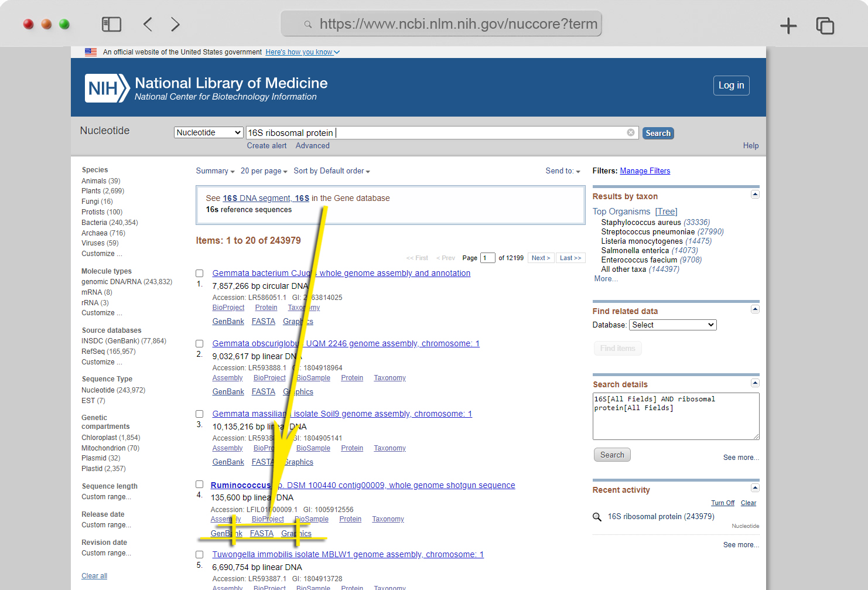The image size is (868, 590).
Task: Open a new tab with the plus icon
Action: click(x=788, y=25)
